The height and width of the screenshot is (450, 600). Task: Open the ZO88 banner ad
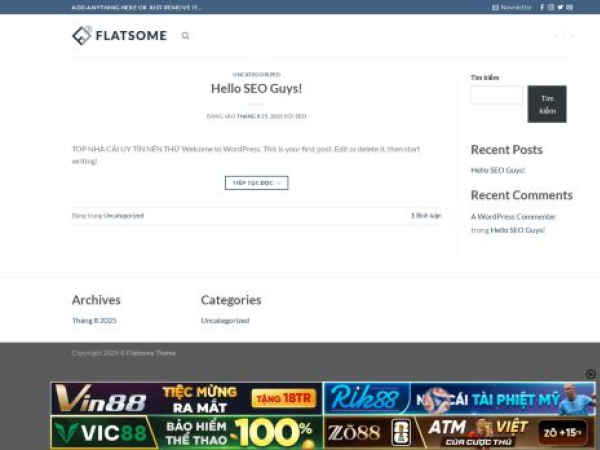(460, 432)
